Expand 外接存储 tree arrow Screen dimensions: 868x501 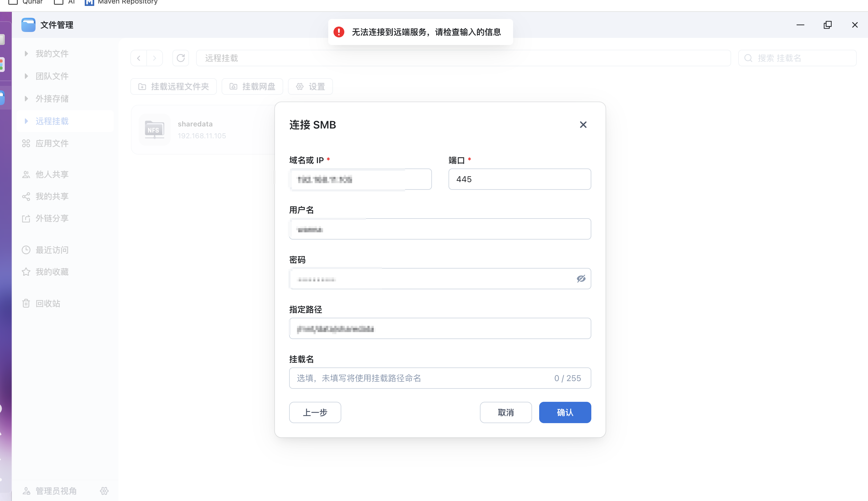(x=26, y=99)
